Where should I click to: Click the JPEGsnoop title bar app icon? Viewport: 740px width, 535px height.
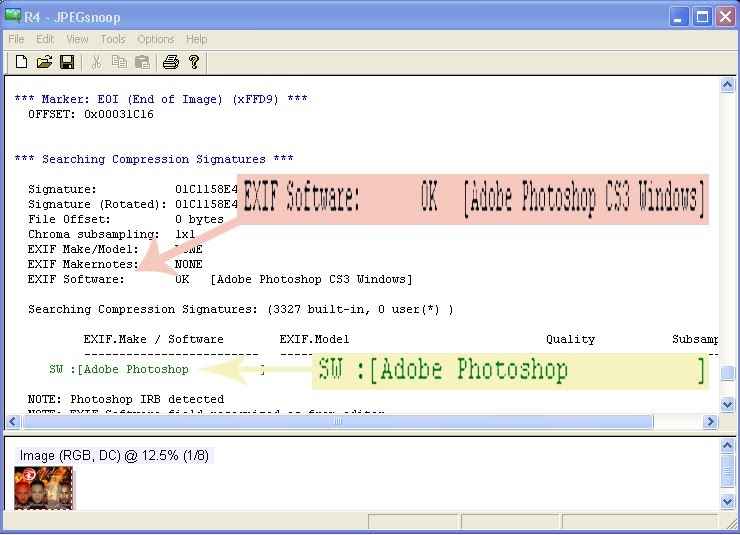click(13, 16)
